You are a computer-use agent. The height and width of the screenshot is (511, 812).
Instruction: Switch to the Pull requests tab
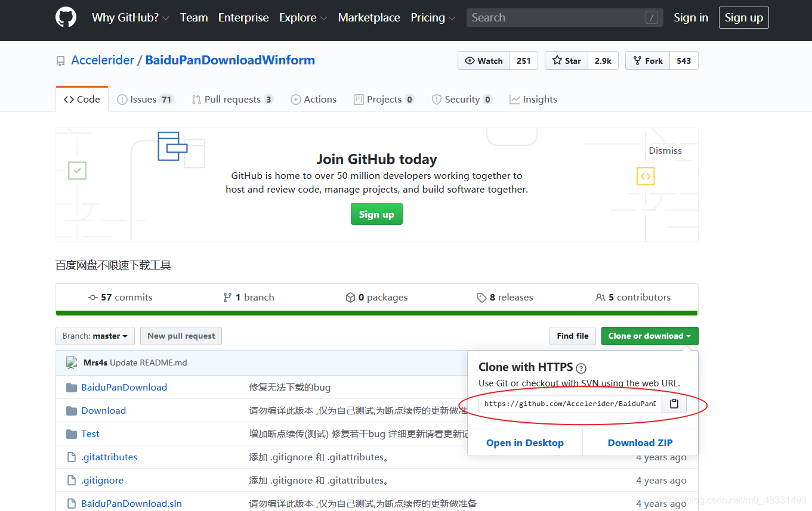[233, 100]
